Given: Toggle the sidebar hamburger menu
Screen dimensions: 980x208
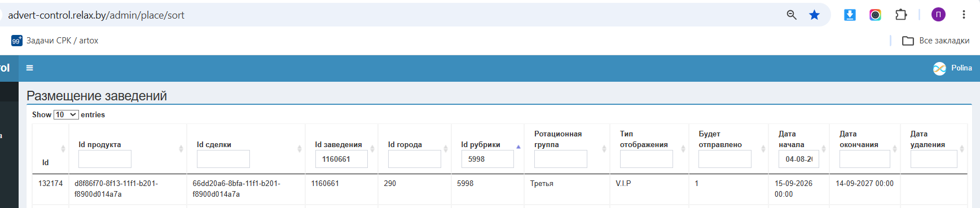Looking at the screenshot, I should (x=30, y=68).
